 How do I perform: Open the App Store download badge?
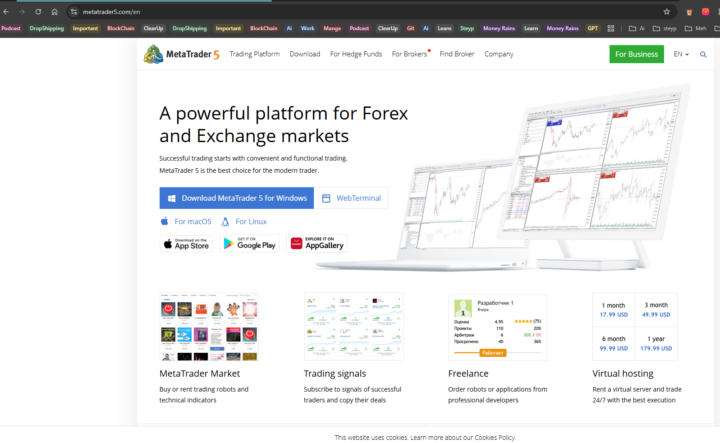(186, 243)
